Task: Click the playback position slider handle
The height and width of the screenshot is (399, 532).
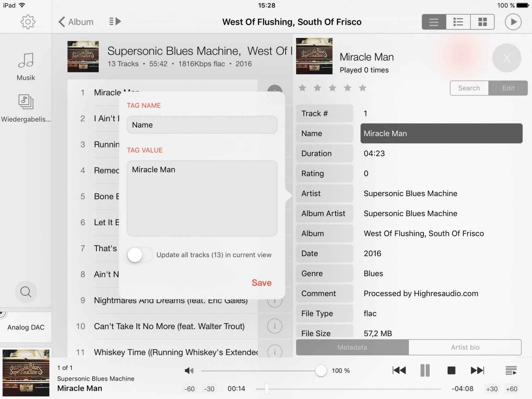Action: click(x=266, y=389)
